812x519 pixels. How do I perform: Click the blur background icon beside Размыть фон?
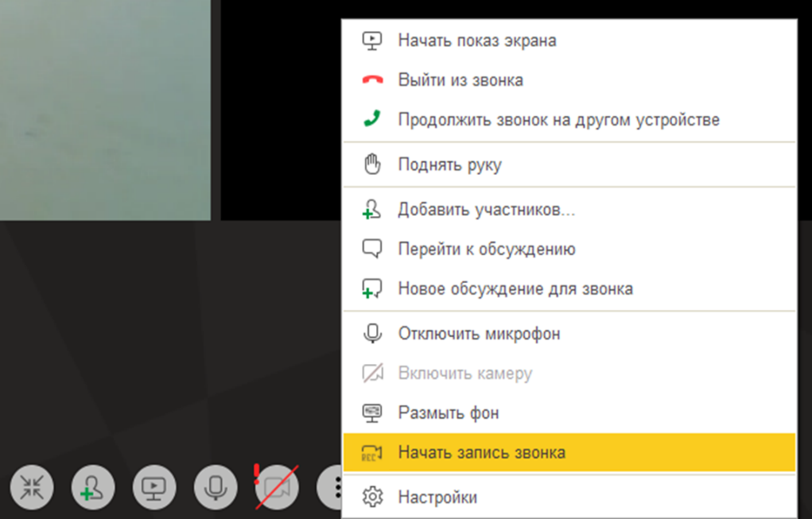coord(372,412)
